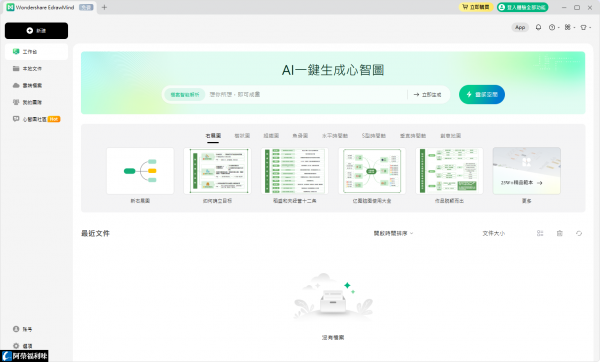Open notifications via the bell icon
The width and height of the screenshot is (600, 362).
[x=538, y=27]
